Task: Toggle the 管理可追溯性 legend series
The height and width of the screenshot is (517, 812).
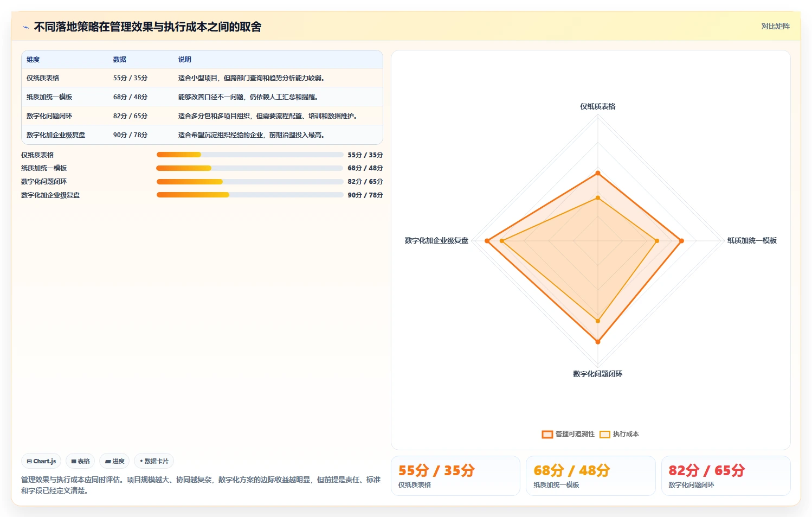Action: 568,434
